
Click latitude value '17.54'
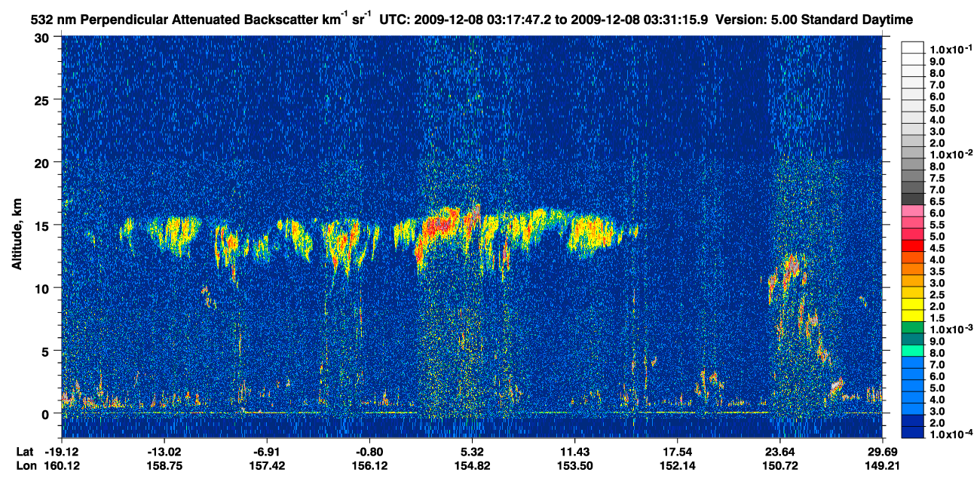pyautogui.click(x=678, y=452)
